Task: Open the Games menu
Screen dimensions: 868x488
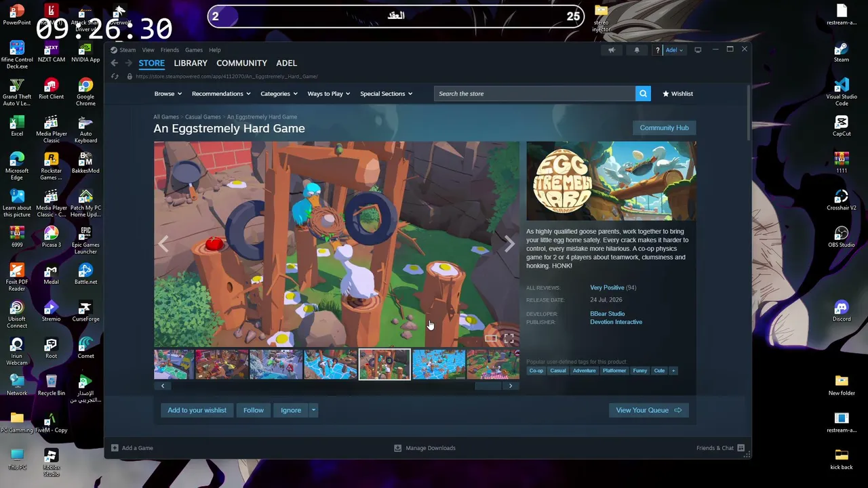Action: 194,50
